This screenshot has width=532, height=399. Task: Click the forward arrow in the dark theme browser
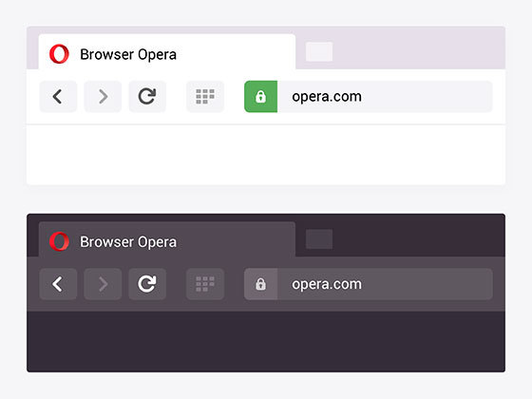[x=103, y=284]
